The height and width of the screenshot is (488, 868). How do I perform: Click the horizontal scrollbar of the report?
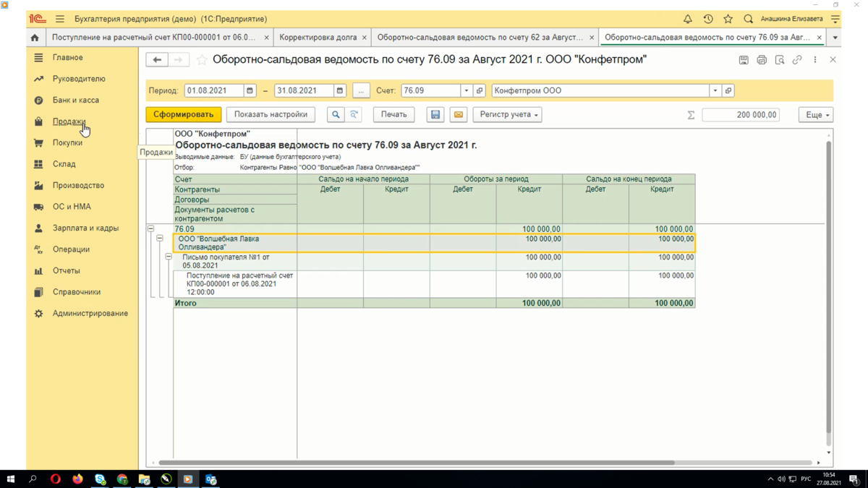click(416, 463)
